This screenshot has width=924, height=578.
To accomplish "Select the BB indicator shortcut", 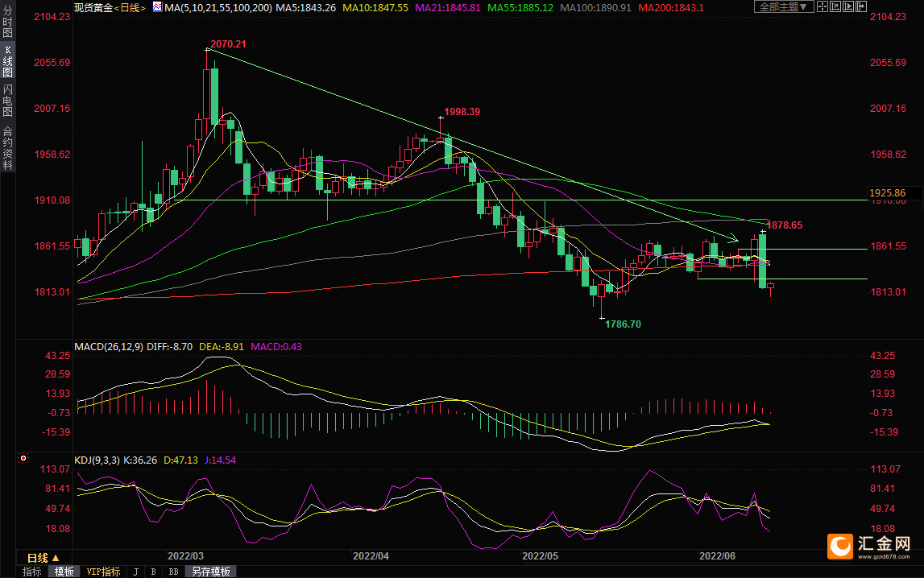I will pyautogui.click(x=173, y=572).
